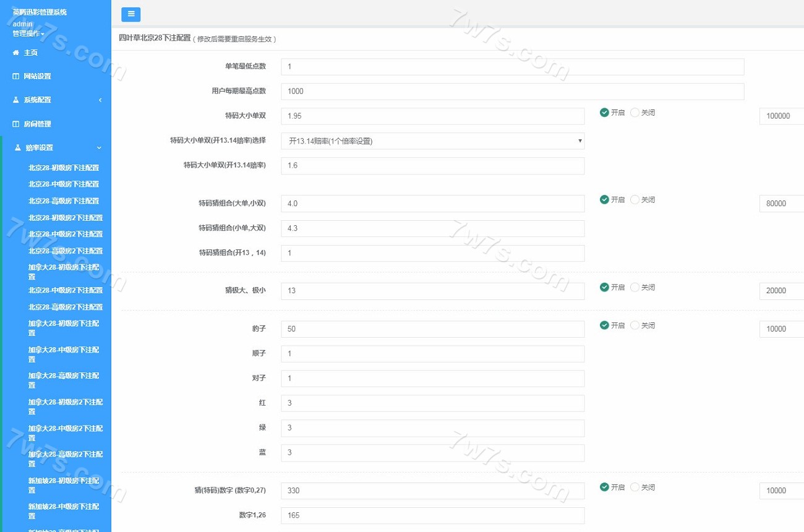Select 关闭 radio for 特码大小单双
The height and width of the screenshot is (532, 804).
[x=635, y=113]
